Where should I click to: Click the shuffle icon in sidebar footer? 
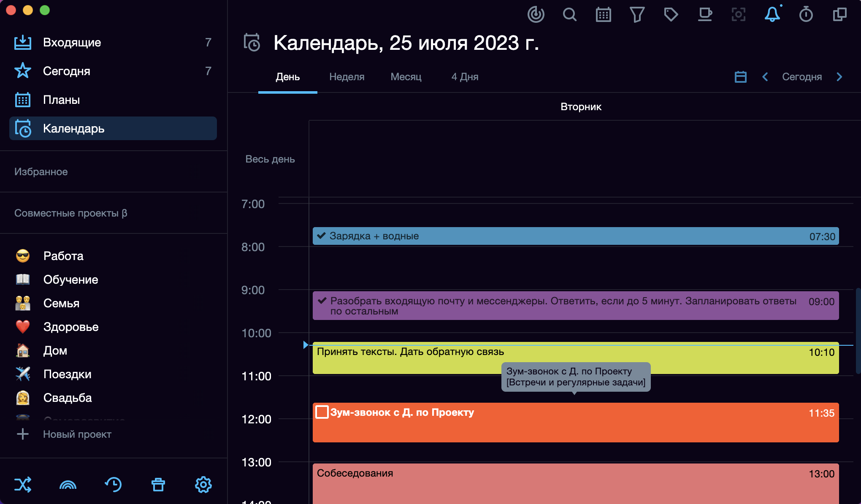(23, 485)
